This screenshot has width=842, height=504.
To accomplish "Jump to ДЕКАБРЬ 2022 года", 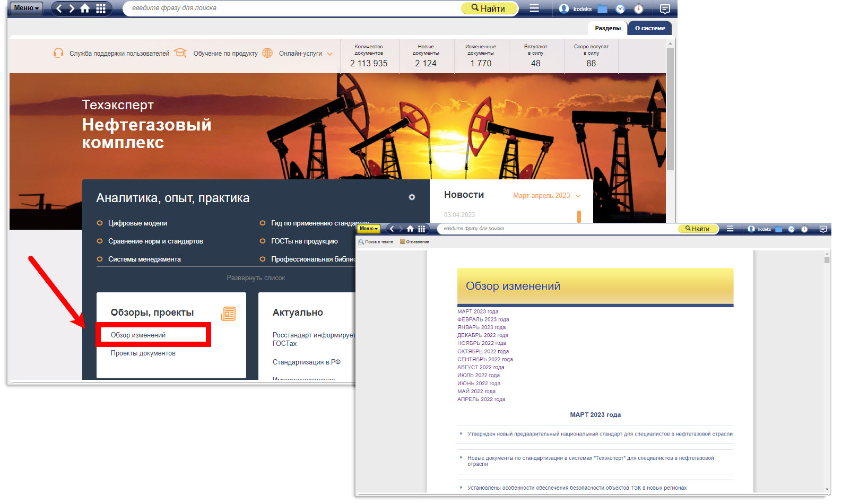I will (x=483, y=335).
